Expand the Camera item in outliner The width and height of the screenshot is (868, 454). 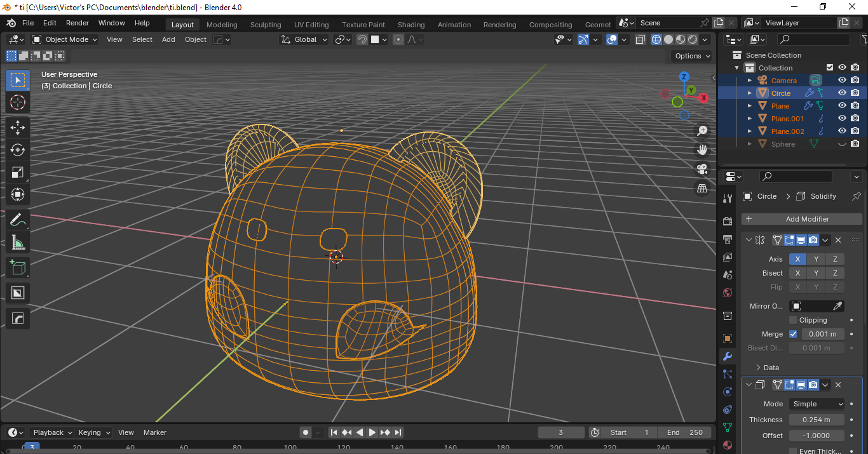[749, 81]
